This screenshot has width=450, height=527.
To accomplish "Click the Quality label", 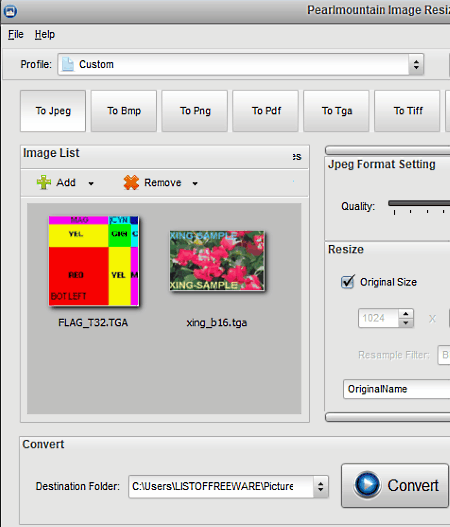I will [358, 206].
